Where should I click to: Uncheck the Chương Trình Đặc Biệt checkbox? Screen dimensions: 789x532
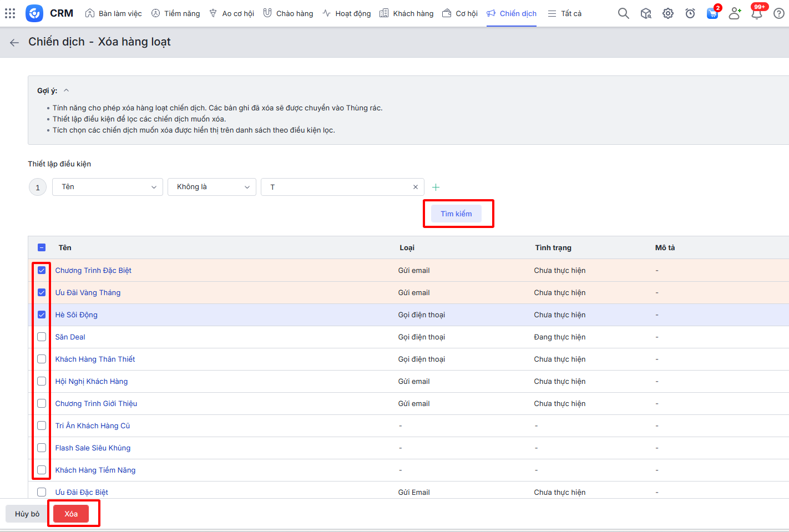42,271
